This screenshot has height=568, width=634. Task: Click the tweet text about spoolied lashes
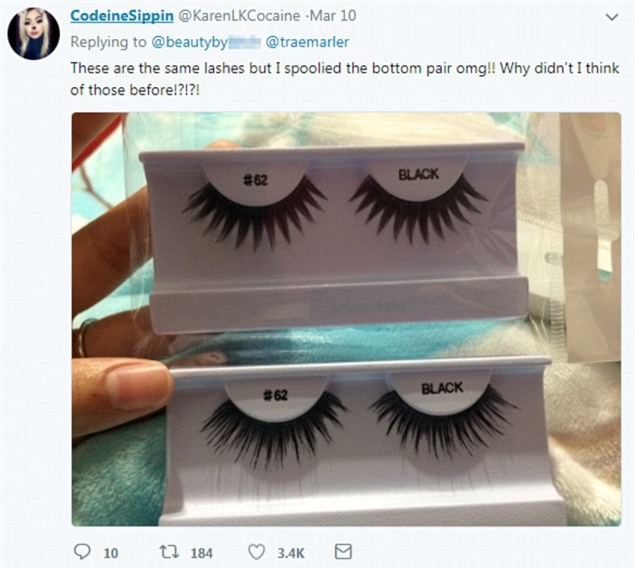pyautogui.click(x=300, y=75)
